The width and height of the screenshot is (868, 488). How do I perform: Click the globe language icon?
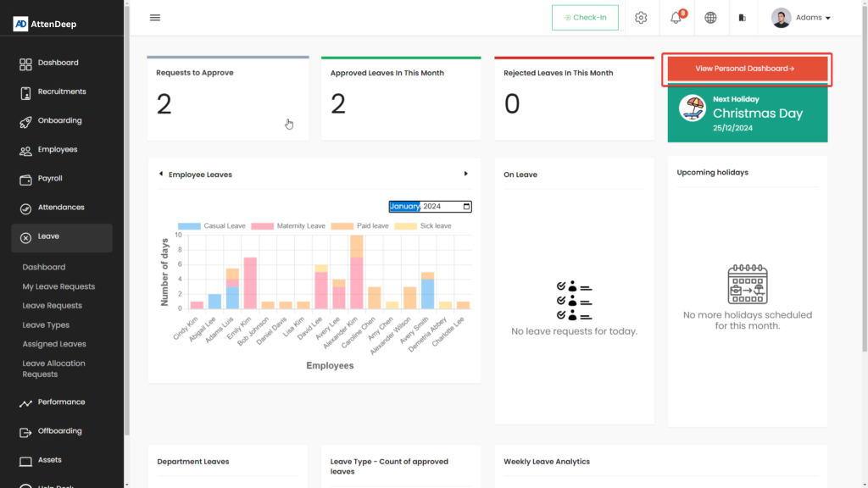pos(710,18)
